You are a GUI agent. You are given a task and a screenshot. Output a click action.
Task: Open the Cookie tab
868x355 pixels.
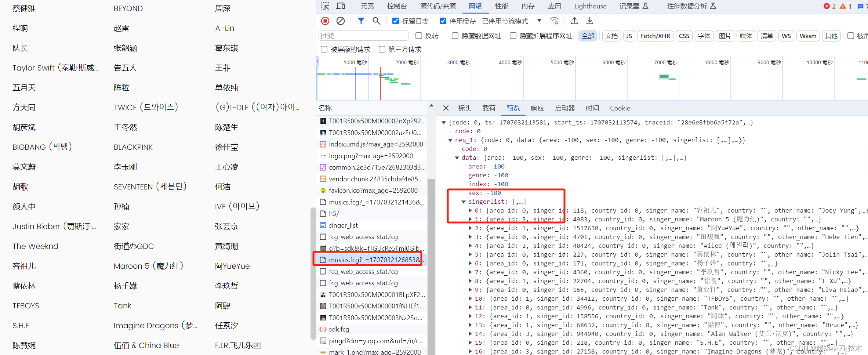point(620,108)
